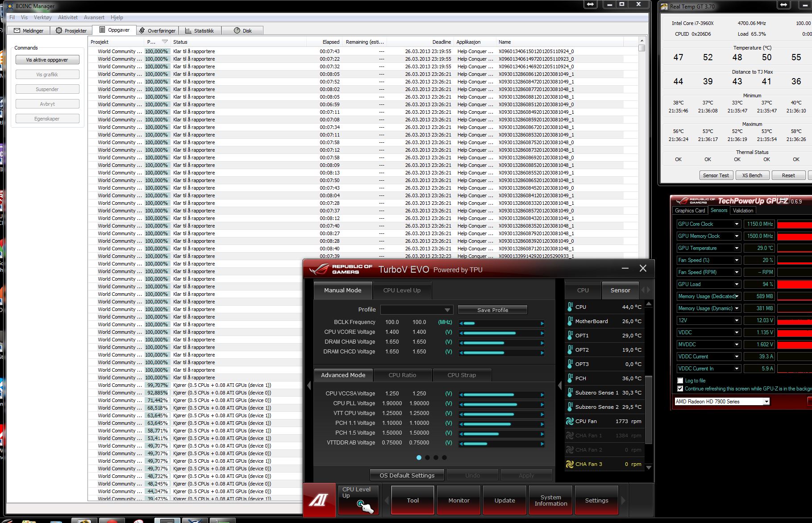Toggle Log to file checkbox in GPU-Z

(x=680, y=381)
